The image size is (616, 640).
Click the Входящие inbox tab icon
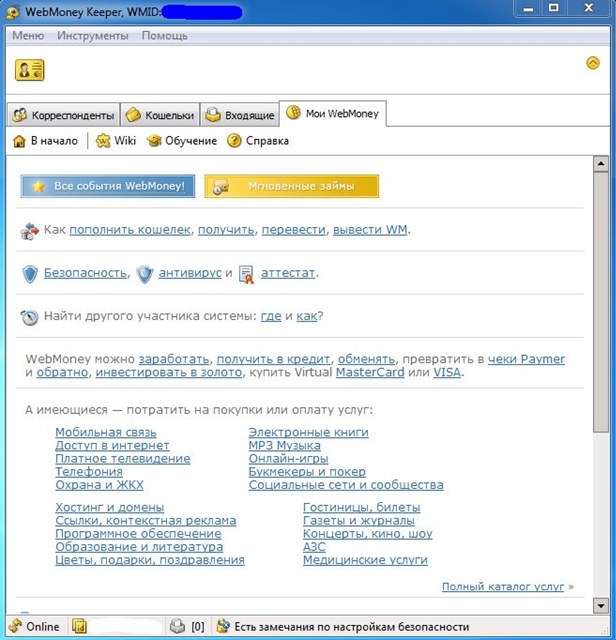pyautogui.click(x=213, y=116)
